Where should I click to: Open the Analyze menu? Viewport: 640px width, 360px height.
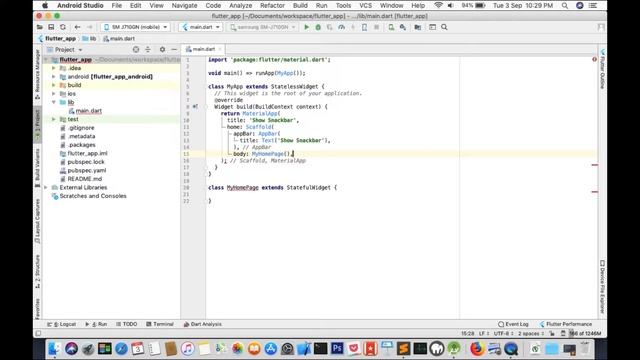[x=240, y=6]
